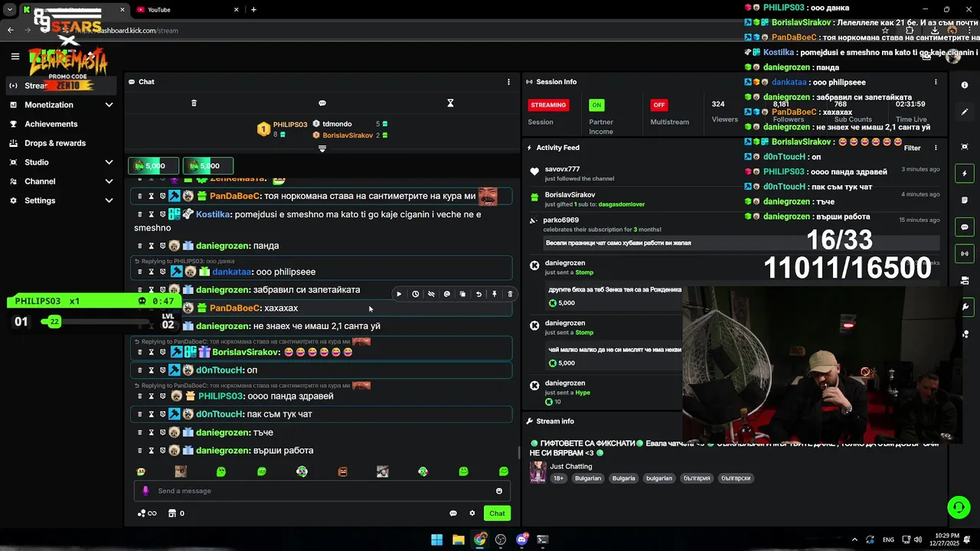Click in the Send a message field
The width and height of the screenshot is (980, 551).
click(322, 491)
